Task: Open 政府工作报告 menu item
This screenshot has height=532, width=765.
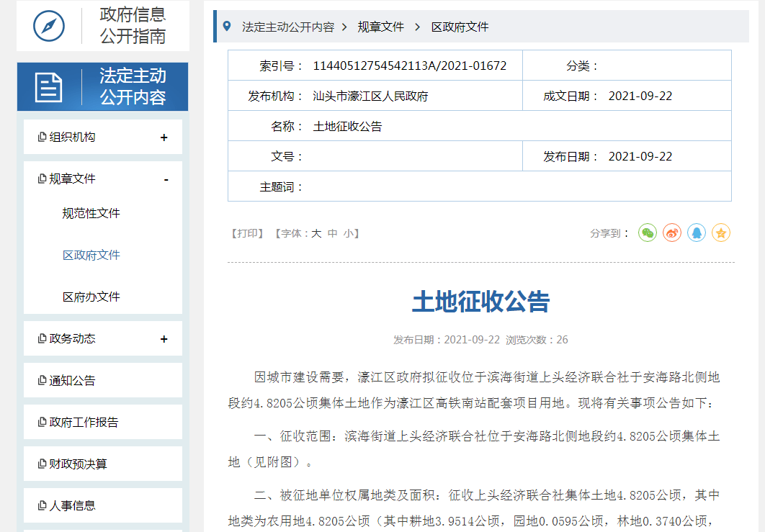Action: tap(84, 422)
